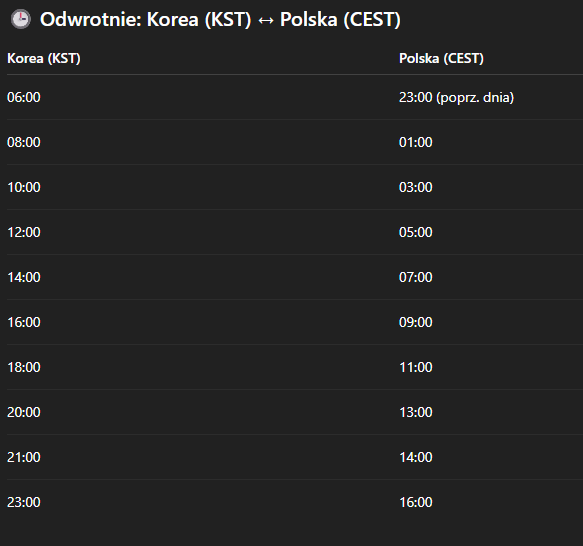
Task: Click the 13:00 CEST cell
Action: pyautogui.click(x=416, y=412)
